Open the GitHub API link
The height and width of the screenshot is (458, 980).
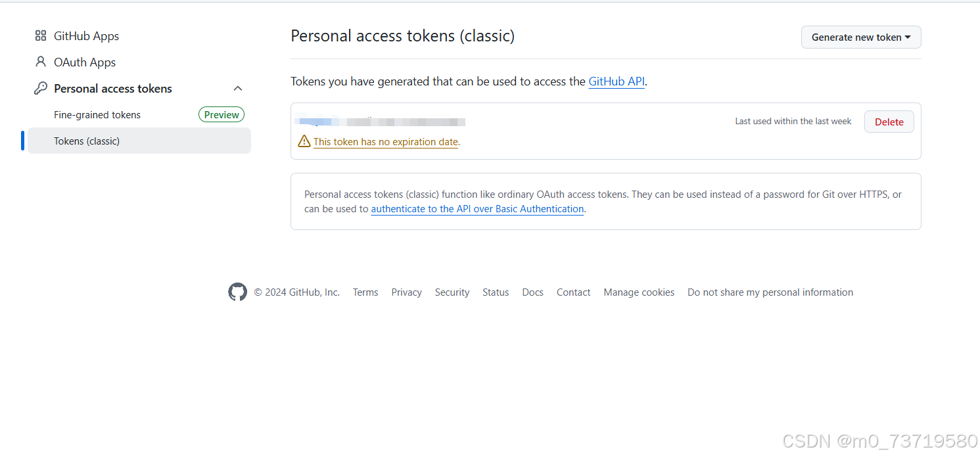click(x=616, y=81)
